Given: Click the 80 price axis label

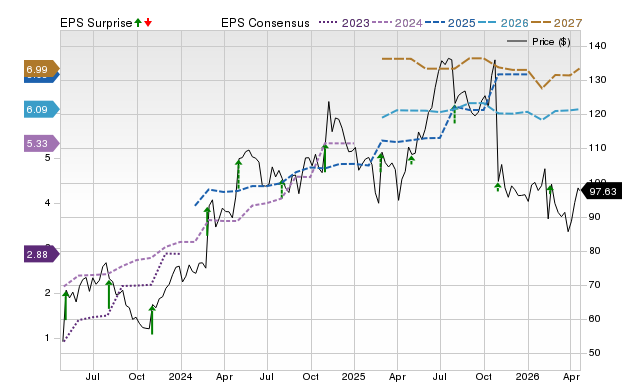Looking at the screenshot, I should 594,251.
